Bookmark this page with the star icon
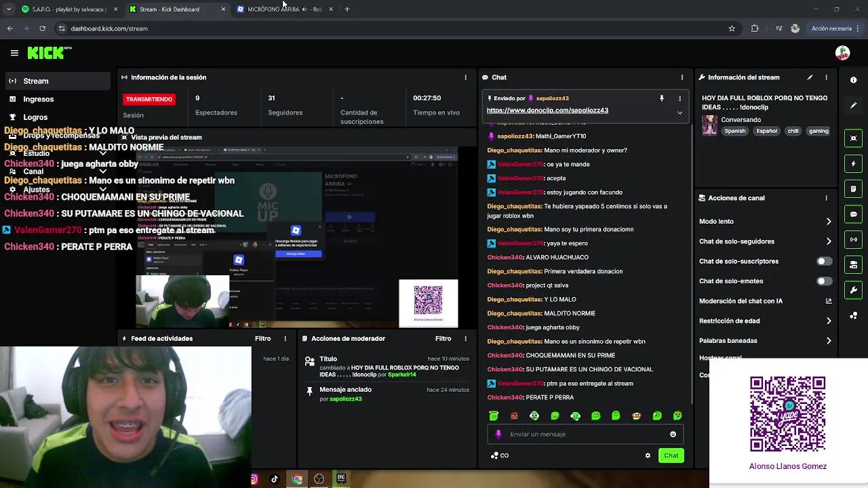 coord(732,28)
